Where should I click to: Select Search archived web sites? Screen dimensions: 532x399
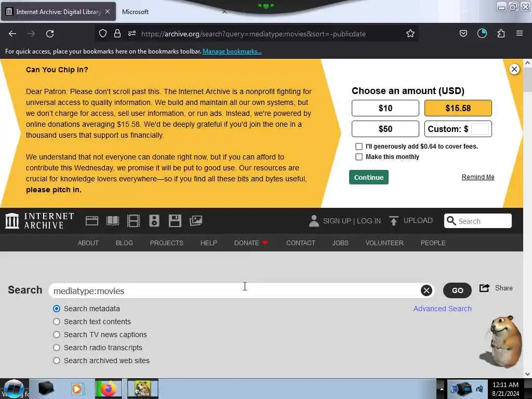pos(57,361)
